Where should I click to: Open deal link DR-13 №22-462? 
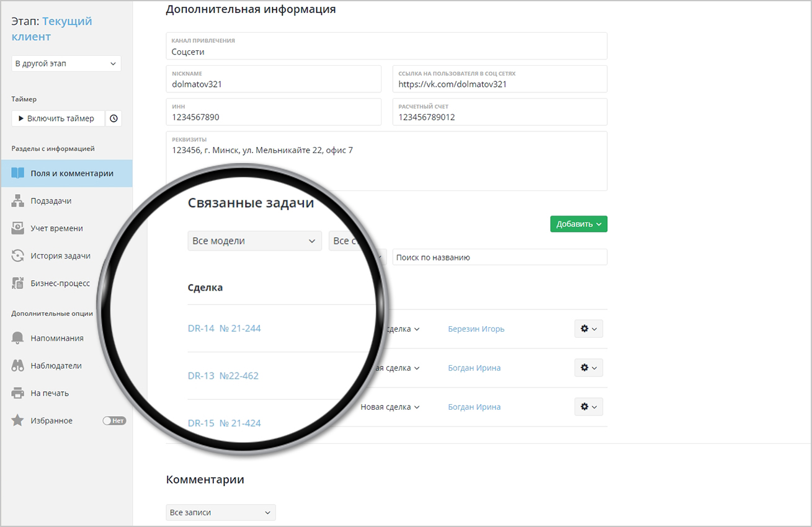pyautogui.click(x=223, y=376)
